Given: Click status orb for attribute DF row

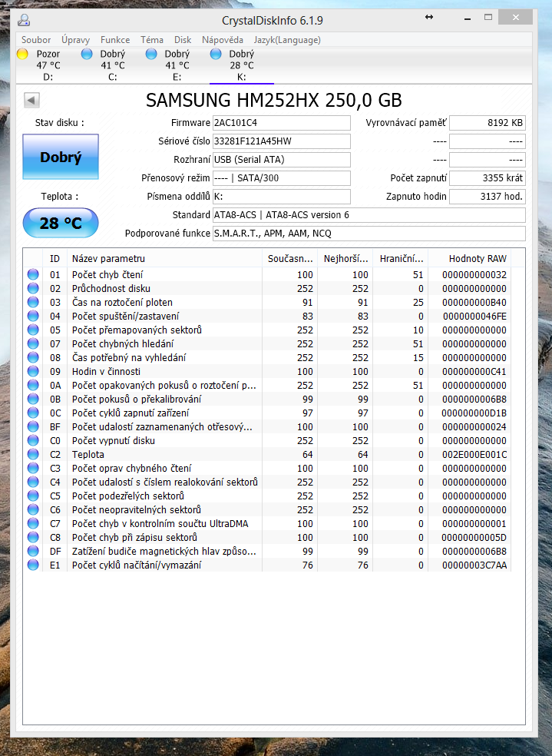Looking at the screenshot, I should [33, 551].
